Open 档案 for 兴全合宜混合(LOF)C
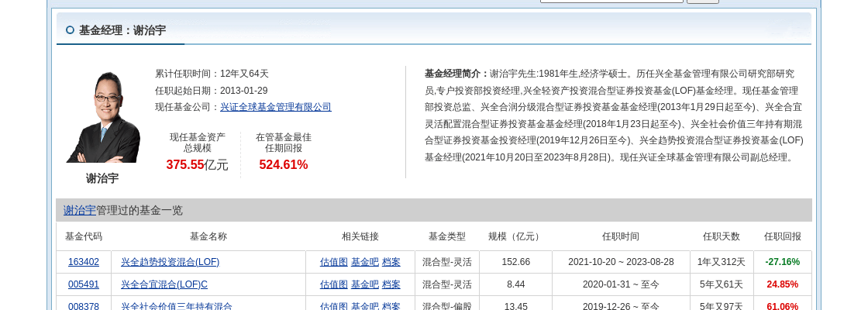 click(x=391, y=284)
